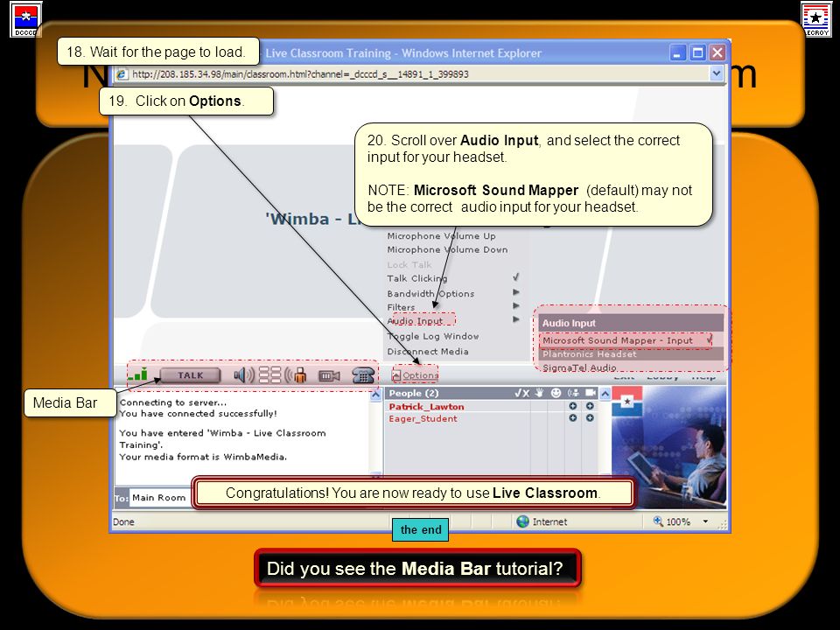Choose Microphone Volume Up from Options menu
The width and height of the screenshot is (840, 630).
click(x=441, y=235)
